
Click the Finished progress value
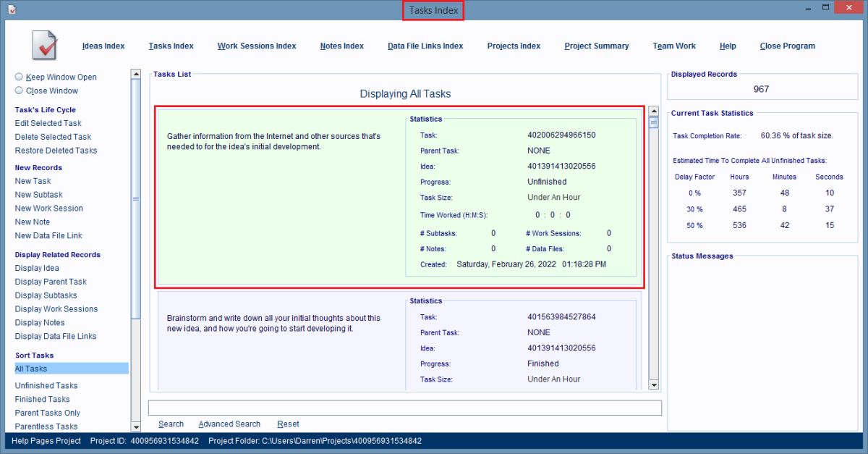[x=543, y=363]
